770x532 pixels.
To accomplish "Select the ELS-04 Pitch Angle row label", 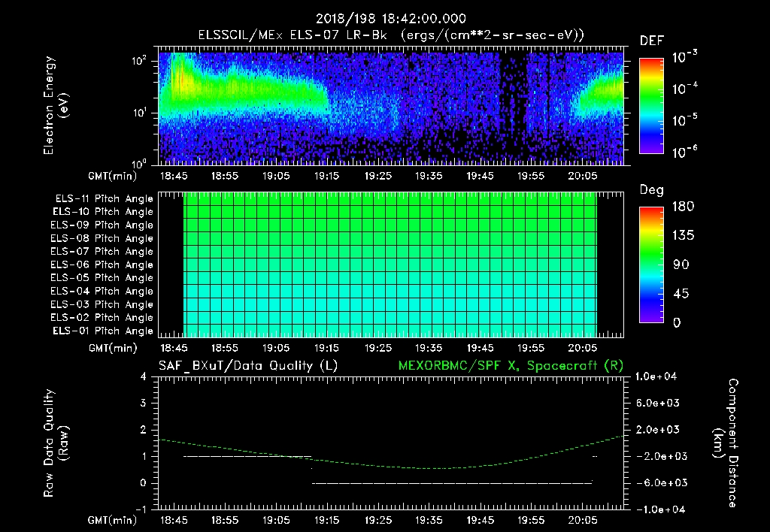I will (x=102, y=291).
